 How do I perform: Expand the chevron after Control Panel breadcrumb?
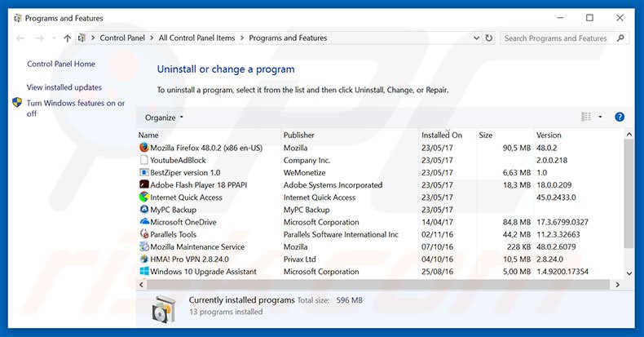click(x=152, y=38)
